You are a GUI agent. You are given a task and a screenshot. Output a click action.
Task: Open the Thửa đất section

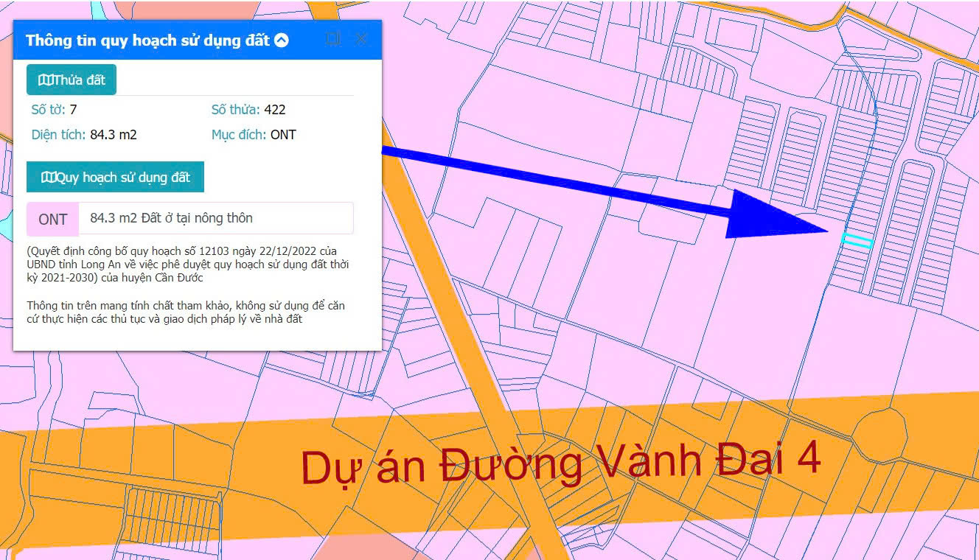(72, 80)
